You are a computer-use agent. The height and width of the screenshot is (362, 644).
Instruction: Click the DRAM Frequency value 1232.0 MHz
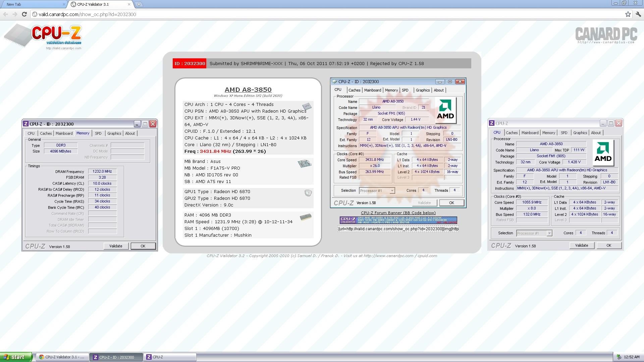click(x=102, y=171)
